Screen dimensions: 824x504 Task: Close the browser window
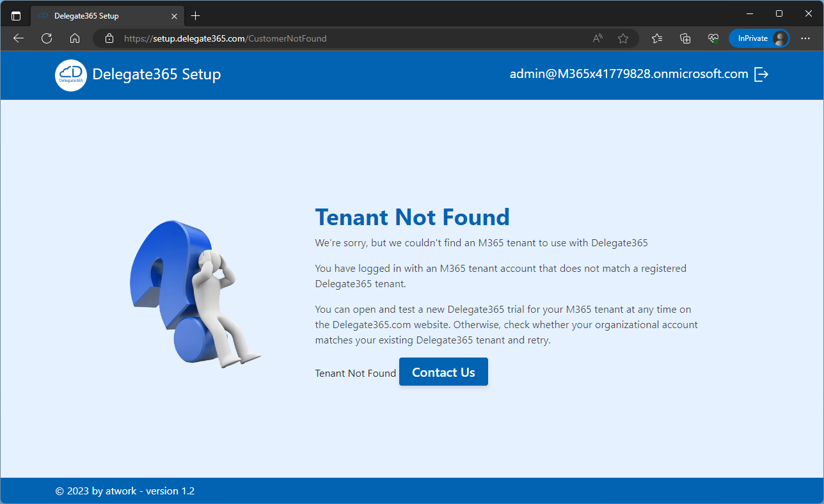(808, 13)
